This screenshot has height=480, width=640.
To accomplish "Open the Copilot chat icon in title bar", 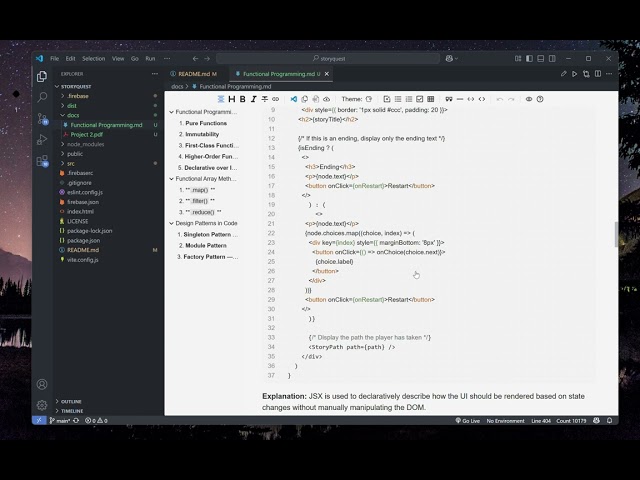I will 449,59.
